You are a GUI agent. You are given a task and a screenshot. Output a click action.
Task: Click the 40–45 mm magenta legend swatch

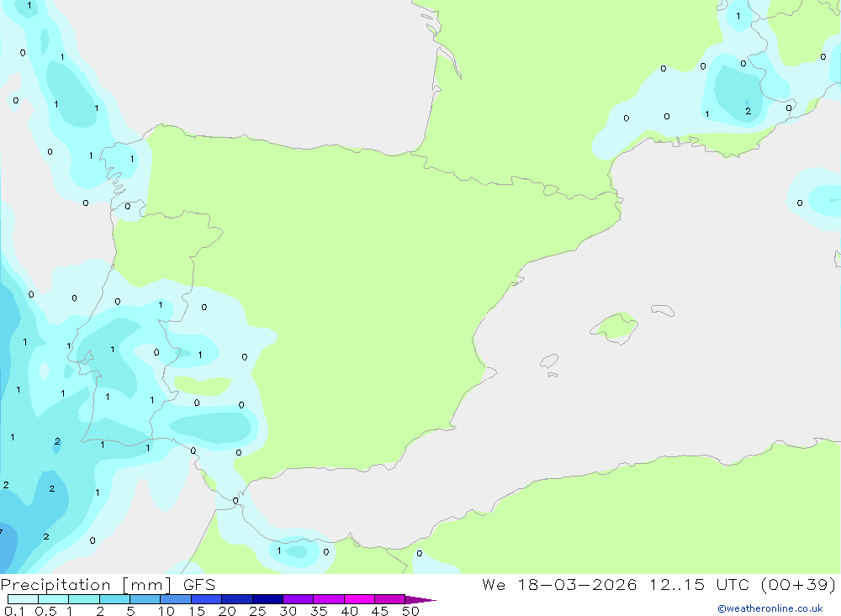[359, 599]
